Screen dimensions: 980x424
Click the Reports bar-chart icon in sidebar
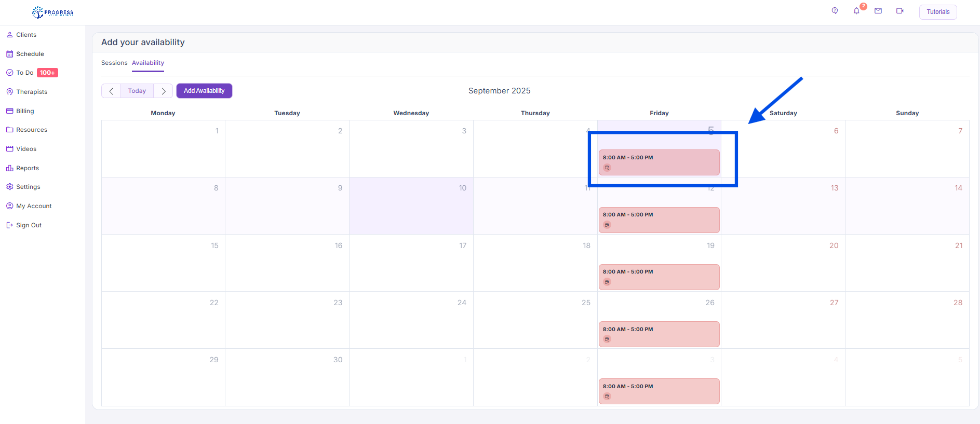pos(9,168)
